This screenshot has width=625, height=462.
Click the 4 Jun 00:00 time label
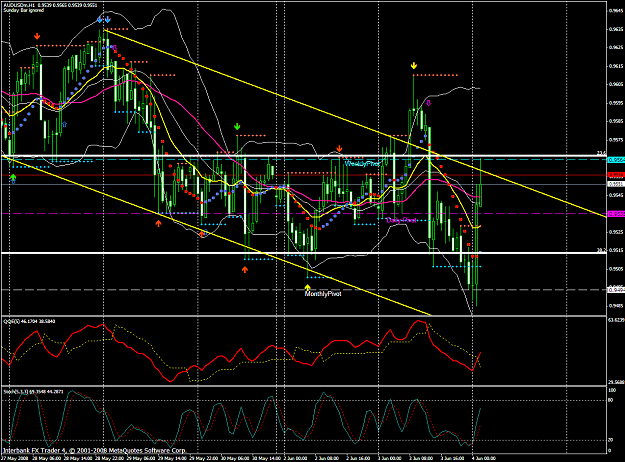click(483, 458)
